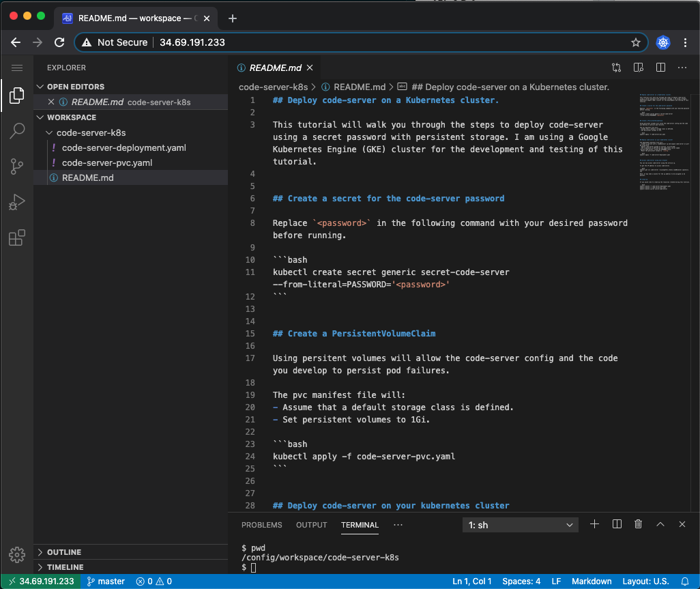Open panel overflow ellipsis next to Terminal

398,525
